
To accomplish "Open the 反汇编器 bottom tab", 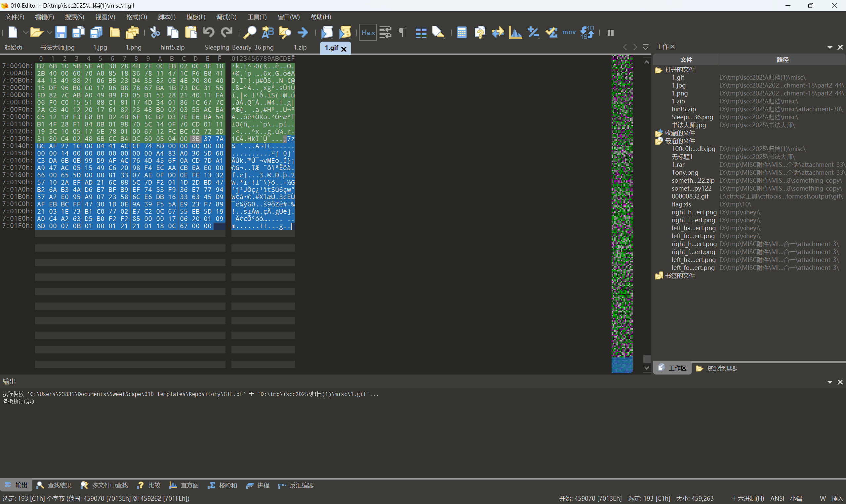I will point(296,485).
